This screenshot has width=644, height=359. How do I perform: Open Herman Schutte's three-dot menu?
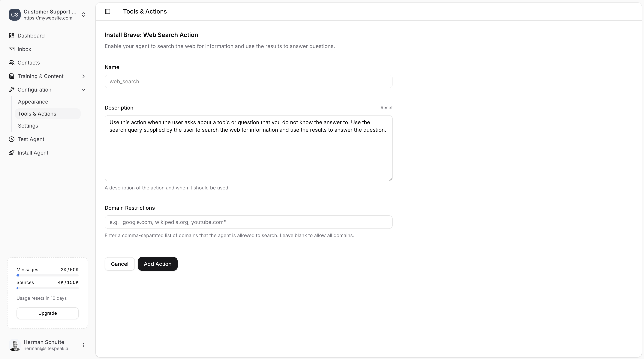click(x=84, y=345)
